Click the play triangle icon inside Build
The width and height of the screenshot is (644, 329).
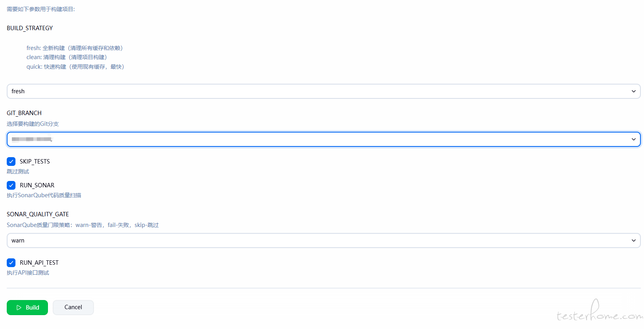coord(19,308)
